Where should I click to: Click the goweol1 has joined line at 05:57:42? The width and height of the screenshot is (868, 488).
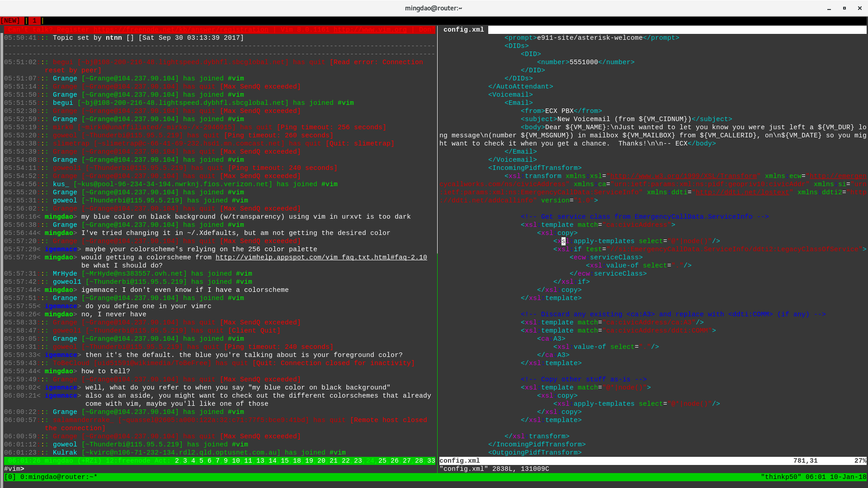(128, 282)
